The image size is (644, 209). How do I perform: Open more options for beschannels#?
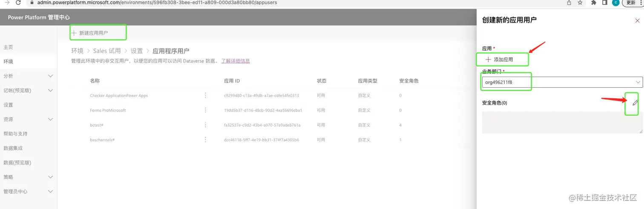coord(205,139)
